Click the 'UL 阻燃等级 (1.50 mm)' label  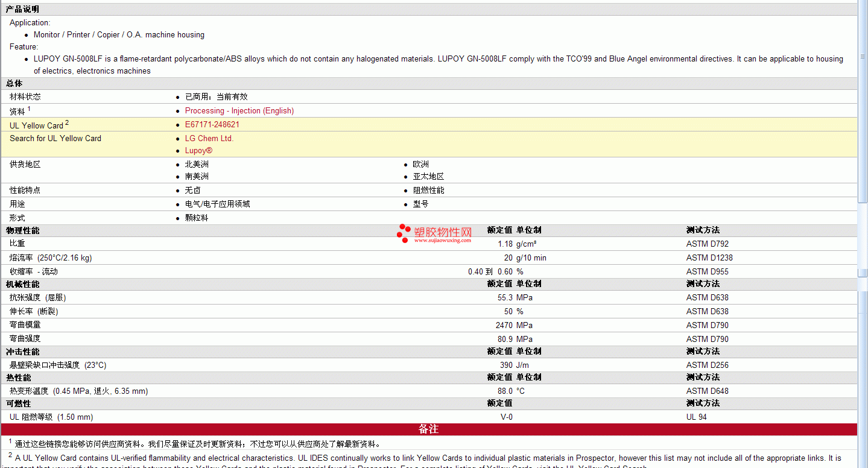tap(51, 417)
